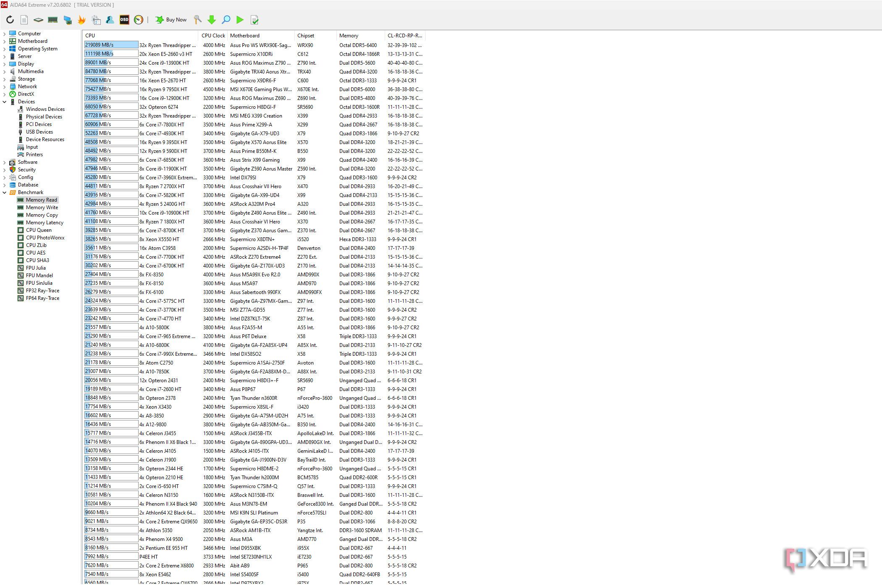
Task: Start the benchmark with green play icon
Action: point(240,20)
